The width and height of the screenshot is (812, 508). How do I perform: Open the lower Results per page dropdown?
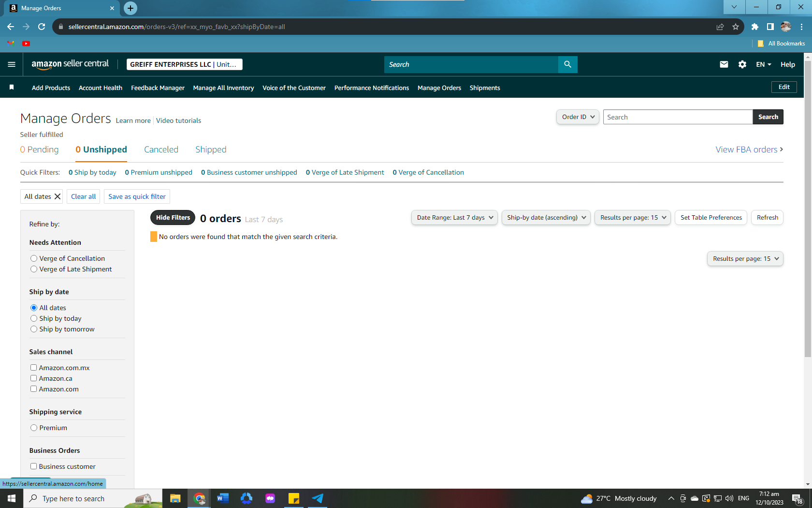(x=745, y=259)
